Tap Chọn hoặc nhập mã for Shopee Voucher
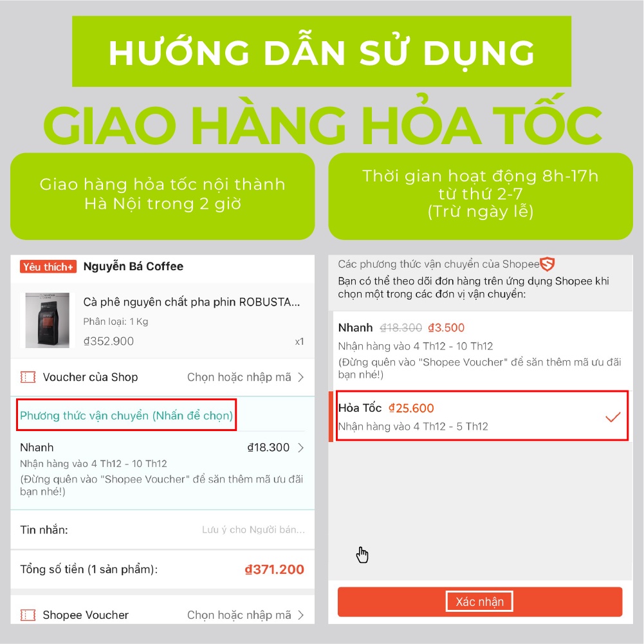The width and height of the screenshot is (644, 644). point(239,615)
